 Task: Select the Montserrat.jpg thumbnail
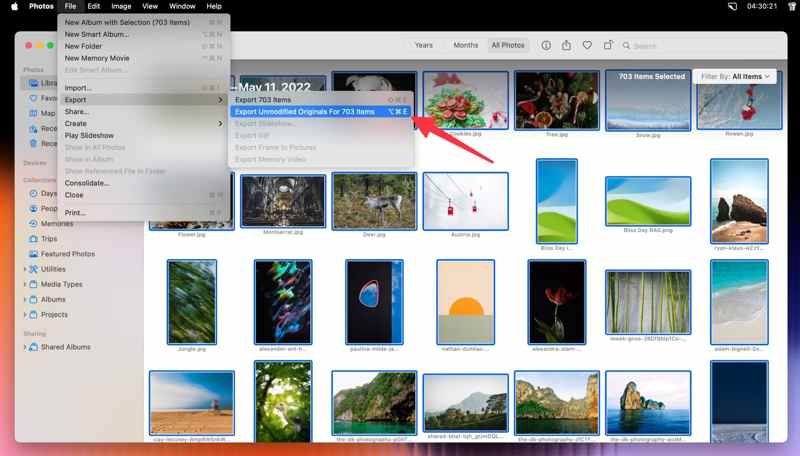pos(283,201)
